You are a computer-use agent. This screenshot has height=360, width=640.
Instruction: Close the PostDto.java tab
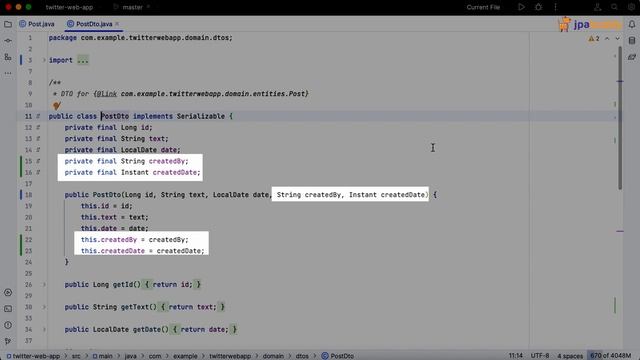[117, 24]
